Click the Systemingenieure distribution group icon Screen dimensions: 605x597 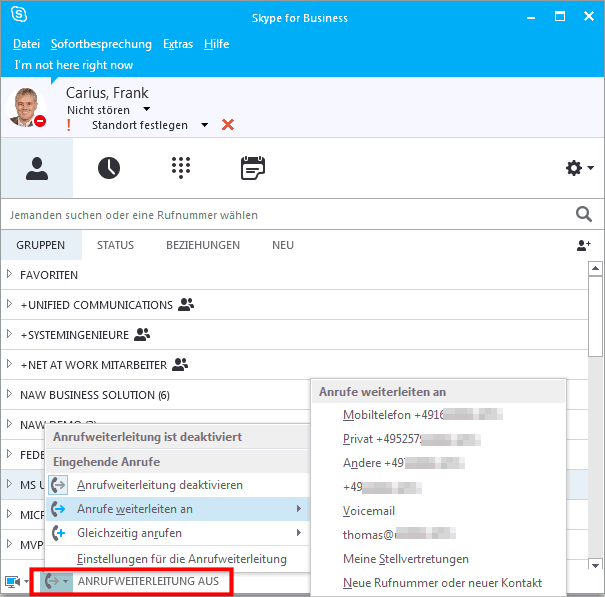point(142,334)
